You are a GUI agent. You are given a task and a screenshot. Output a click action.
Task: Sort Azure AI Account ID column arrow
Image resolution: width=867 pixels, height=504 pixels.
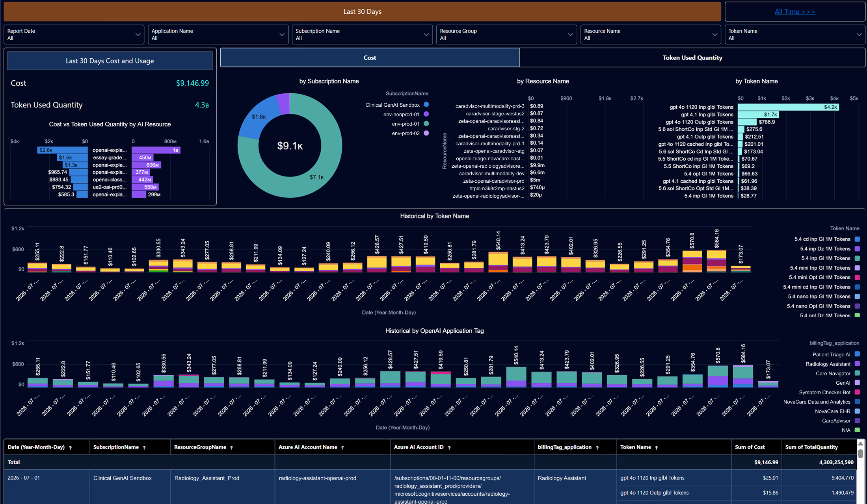click(449, 447)
